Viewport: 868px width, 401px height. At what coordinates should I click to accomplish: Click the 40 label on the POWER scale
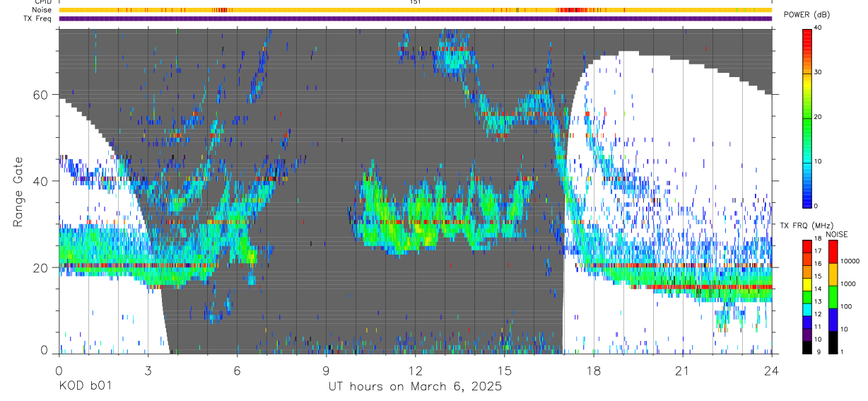click(x=819, y=28)
